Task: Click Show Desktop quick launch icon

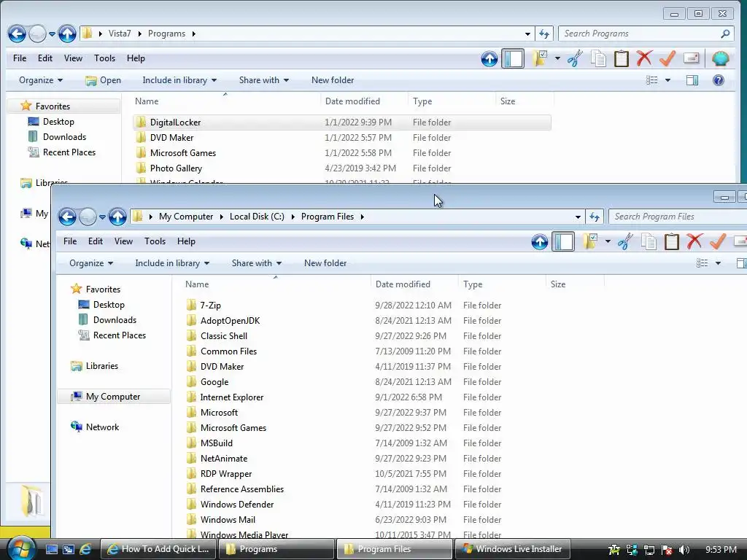Action: point(52,549)
